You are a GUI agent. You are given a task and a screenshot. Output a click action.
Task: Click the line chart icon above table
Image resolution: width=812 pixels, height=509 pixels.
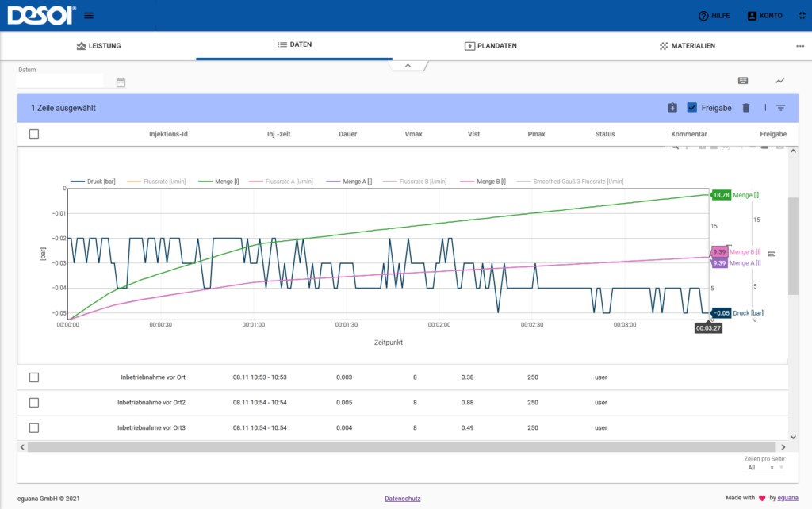(780, 81)
